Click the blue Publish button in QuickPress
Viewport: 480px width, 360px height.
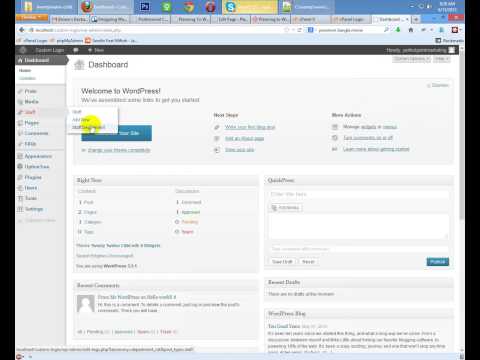(x=438, y=262)
